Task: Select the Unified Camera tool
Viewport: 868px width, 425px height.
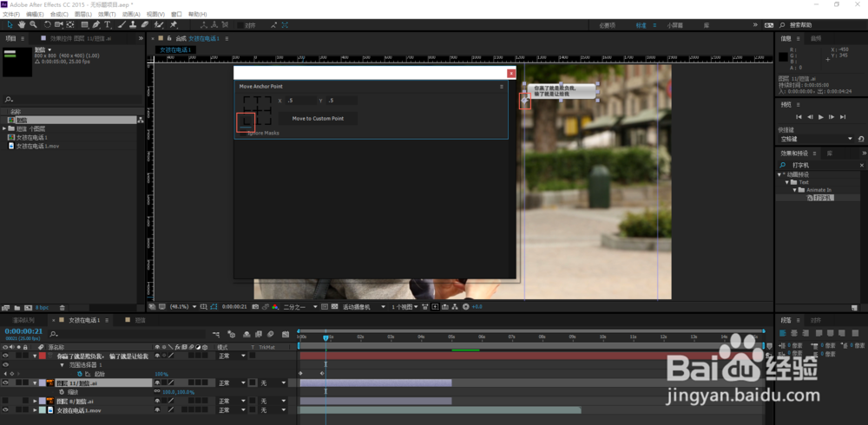Action: [x=59, y=25]
